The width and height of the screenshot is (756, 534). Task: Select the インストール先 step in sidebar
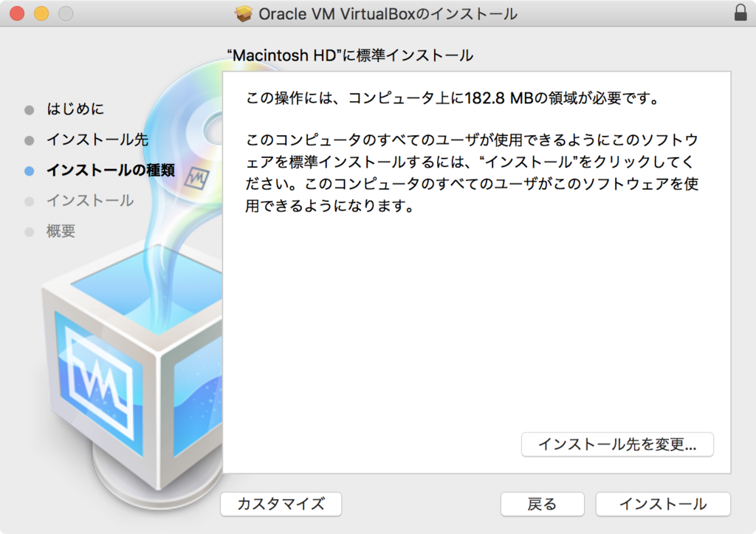97,140
